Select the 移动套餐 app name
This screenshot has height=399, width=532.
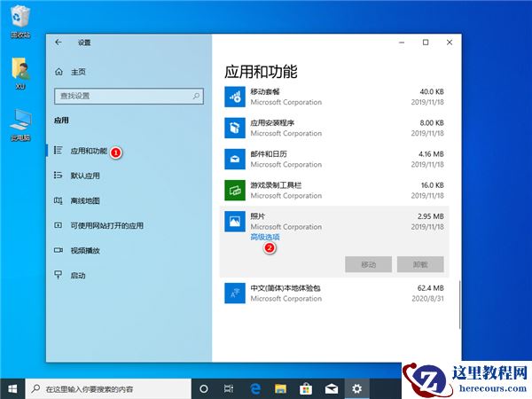265,91
